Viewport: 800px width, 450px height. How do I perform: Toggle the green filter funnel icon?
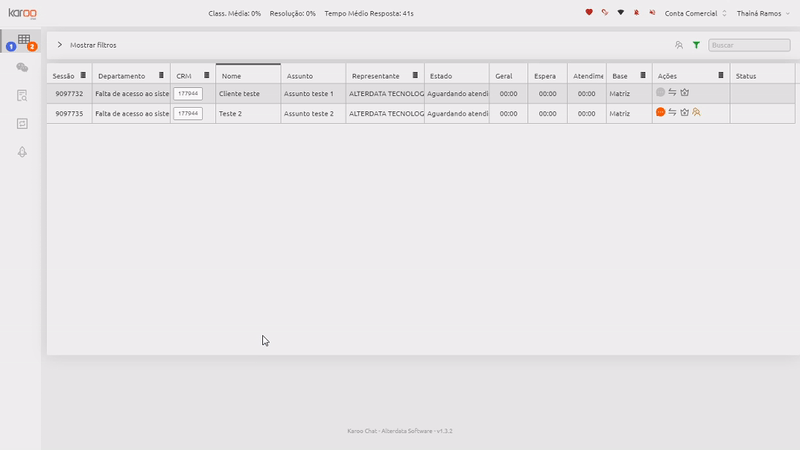click(696, 45)
